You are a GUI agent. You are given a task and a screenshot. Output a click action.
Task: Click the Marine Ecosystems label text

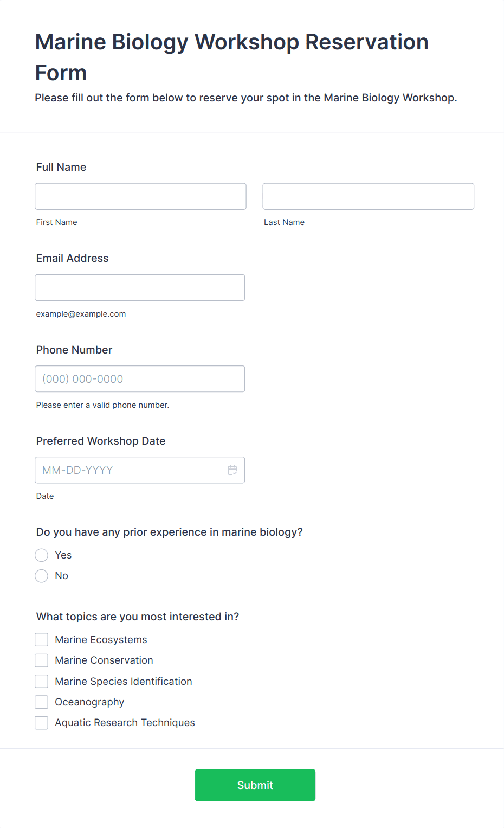tap(101, 640)
